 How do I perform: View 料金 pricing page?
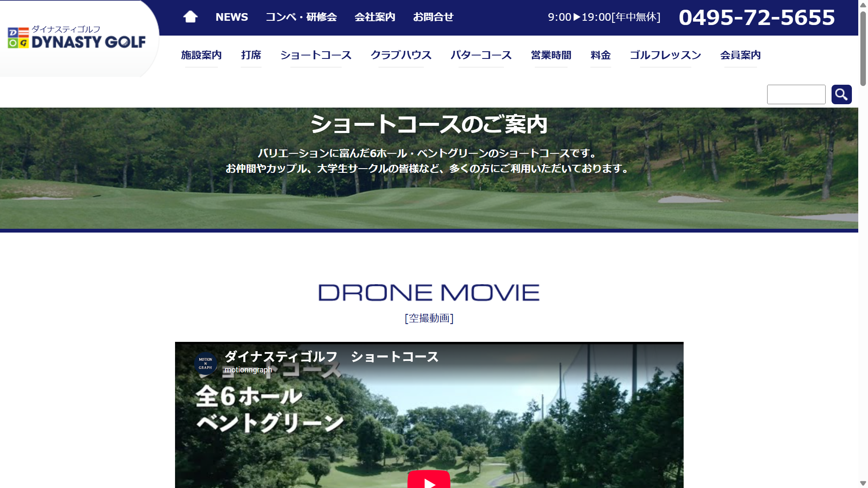pos(601,55)
